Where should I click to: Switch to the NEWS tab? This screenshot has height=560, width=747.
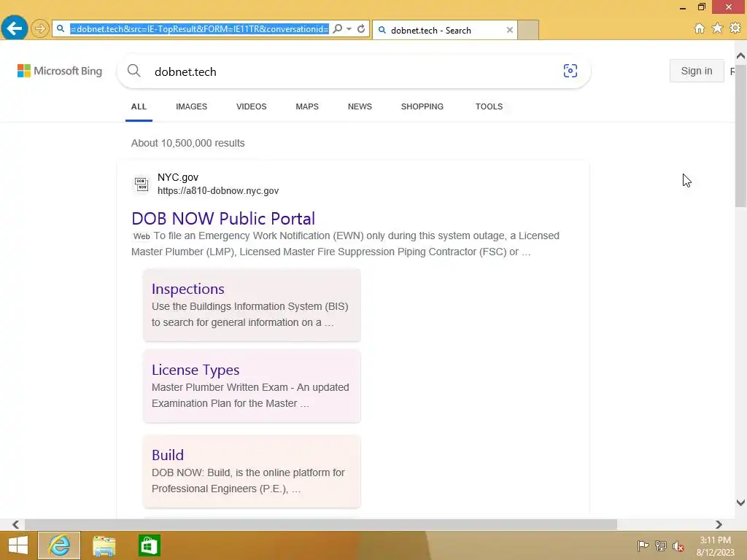click(360, 106)
